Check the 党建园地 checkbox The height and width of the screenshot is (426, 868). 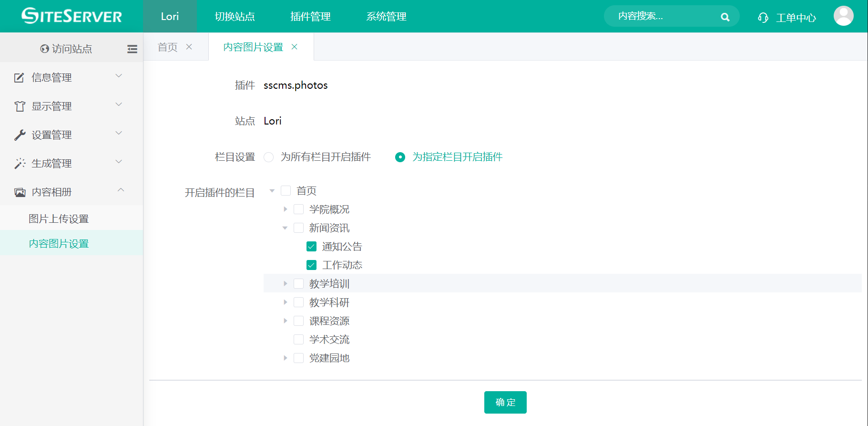pos(299,358)
